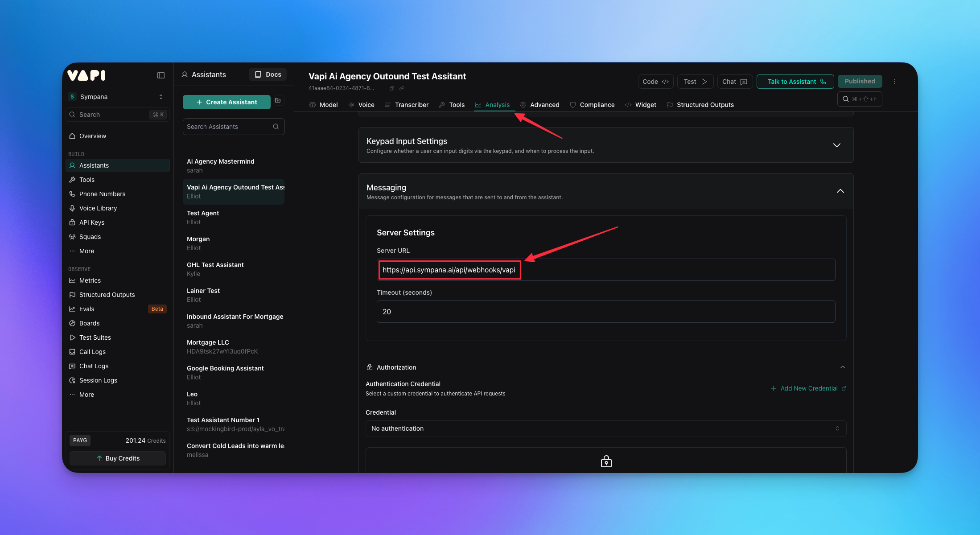The image size is (980, 535).
Task: Open Call Logs page
Action: point(118,352)
